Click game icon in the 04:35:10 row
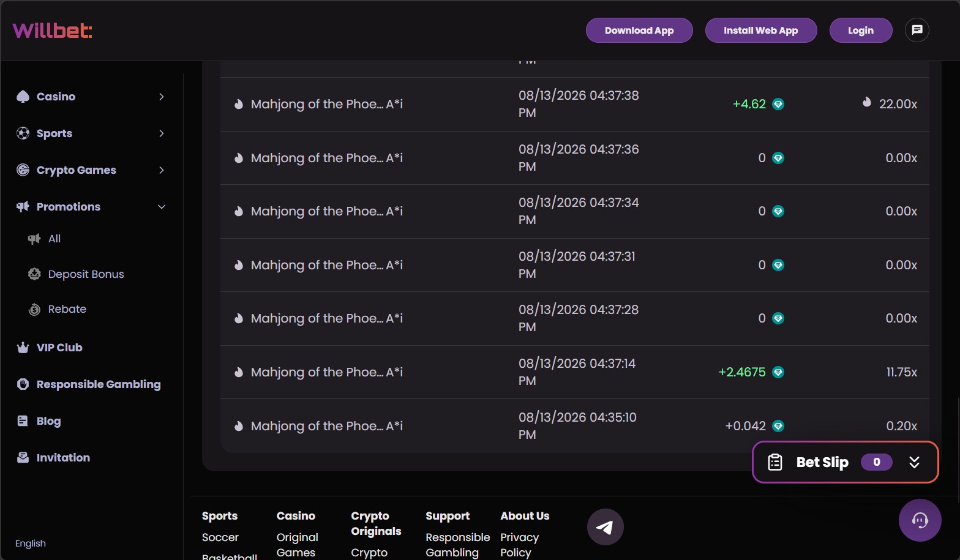Image resolution: width=960 pixels, height=560 pixels. pyautogui.click(x=239, y=426)
